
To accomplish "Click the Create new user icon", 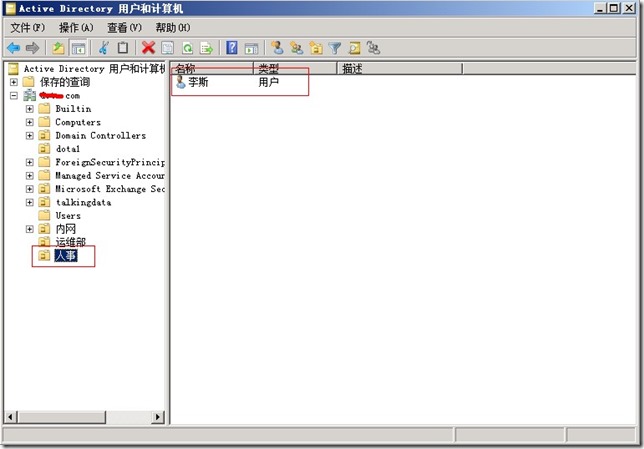I will (x=277, y=47).
